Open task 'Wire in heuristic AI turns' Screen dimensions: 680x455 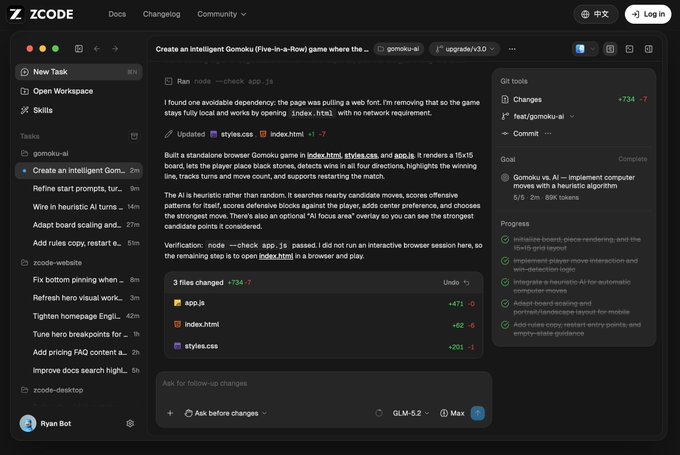[x=78, y=207]
